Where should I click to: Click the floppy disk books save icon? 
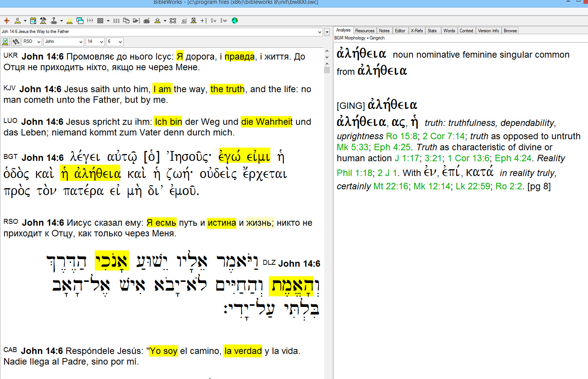(193, 20)
